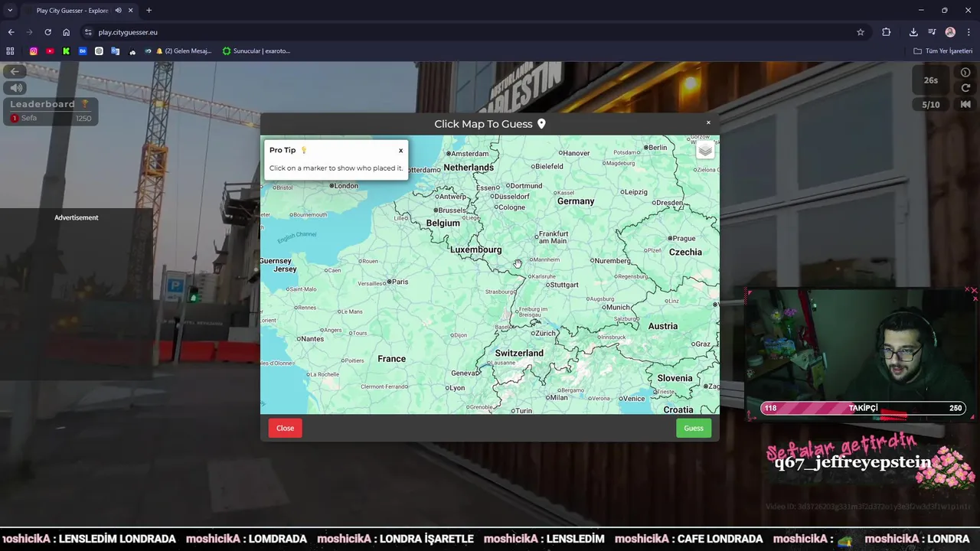This screenshot has width=980, height=551.
Task: Open ChatGPT bookmark icon
Action: 99,51
